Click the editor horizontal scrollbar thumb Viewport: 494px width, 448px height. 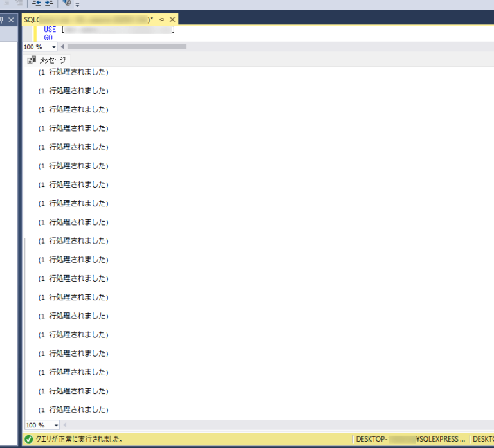(127, 46)
